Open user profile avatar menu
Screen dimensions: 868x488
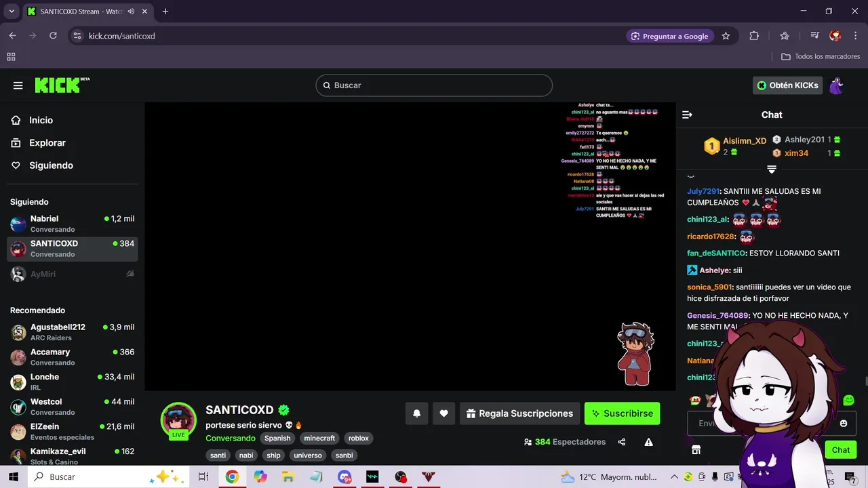[837, 85]
